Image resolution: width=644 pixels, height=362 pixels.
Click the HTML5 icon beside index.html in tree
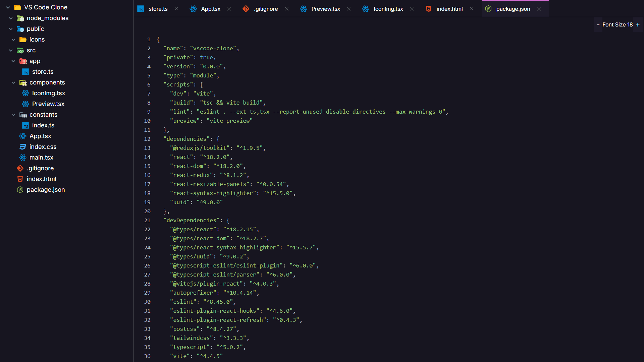coord(20,179)
